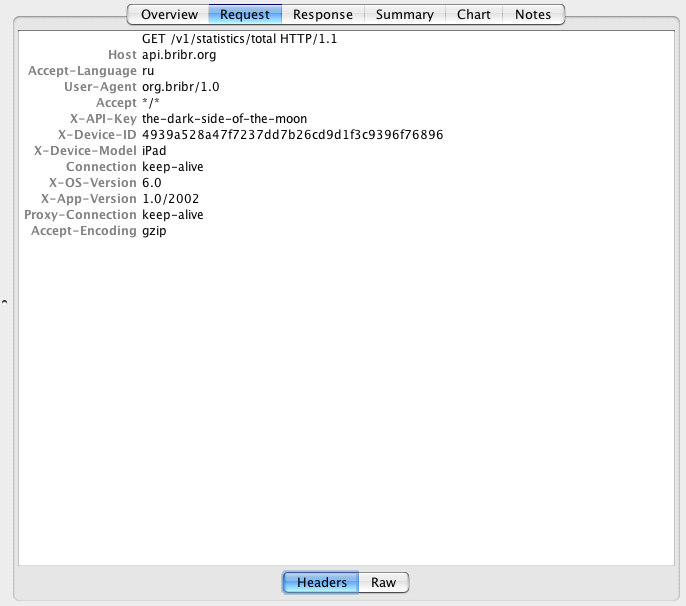Select the Proxy-Connection header label
This screenshot has width=686, height=606.
click(80, 215)
